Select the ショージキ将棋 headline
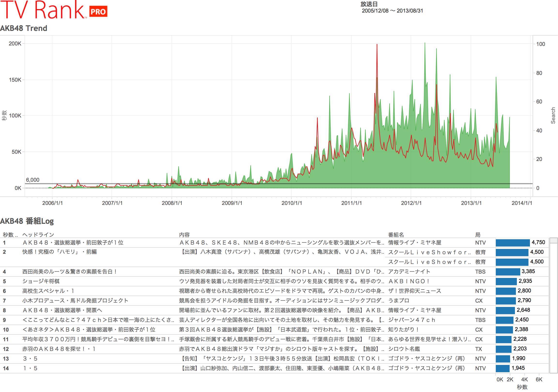The width and height of the screenshot is (558, 392). 41,281
